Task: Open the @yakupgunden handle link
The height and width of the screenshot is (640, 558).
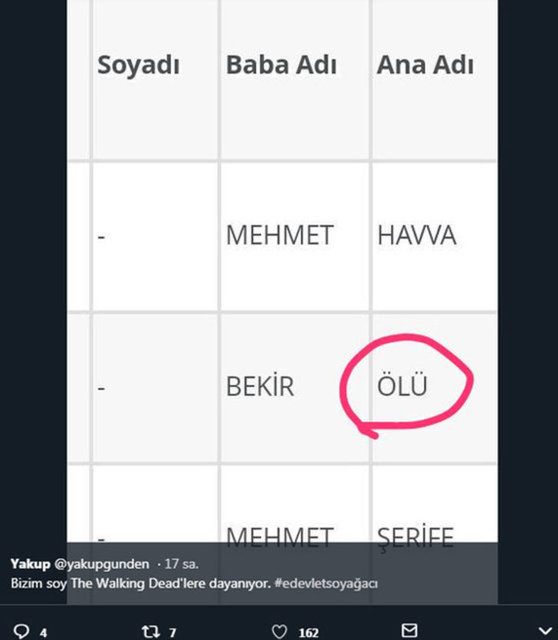Action: pyautogui.click(x=102, y=564)
